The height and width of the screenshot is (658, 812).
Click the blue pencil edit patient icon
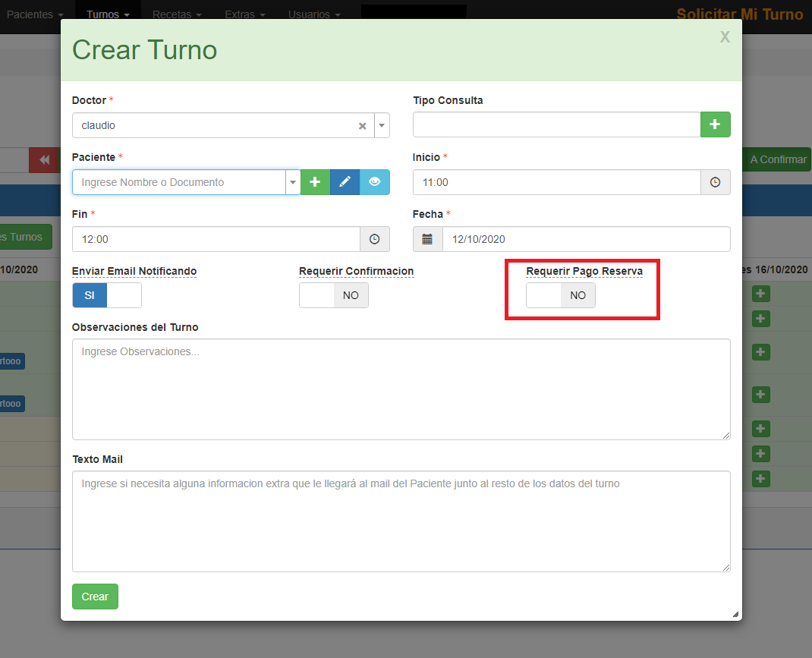(345, 182)
